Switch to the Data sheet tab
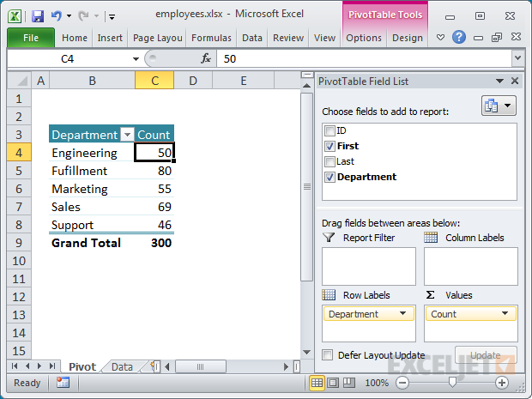532x399 pixels. pyautogui.click(x=122, y=366)
